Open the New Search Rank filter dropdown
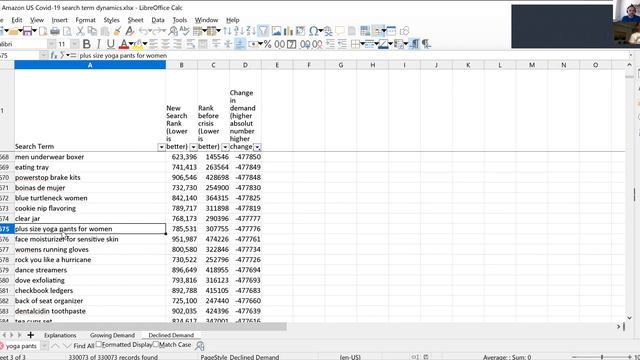The height and width of the screenshot is (360, 640). [193, 147]
